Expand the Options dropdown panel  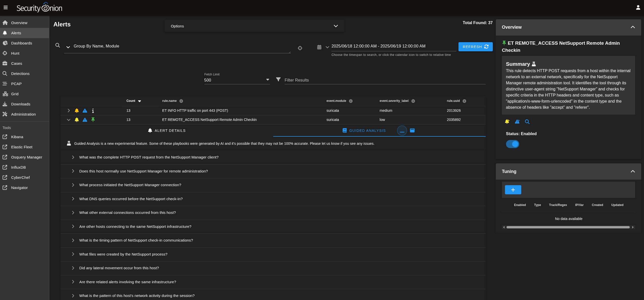point(254,26)
